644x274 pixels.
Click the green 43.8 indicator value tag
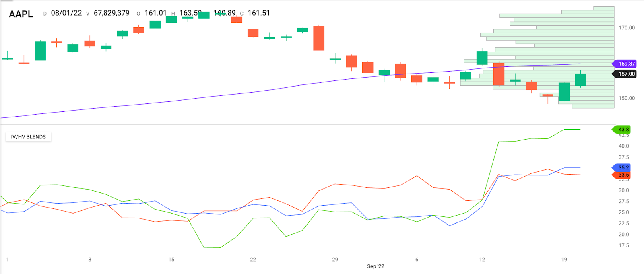tap(621, 130)
